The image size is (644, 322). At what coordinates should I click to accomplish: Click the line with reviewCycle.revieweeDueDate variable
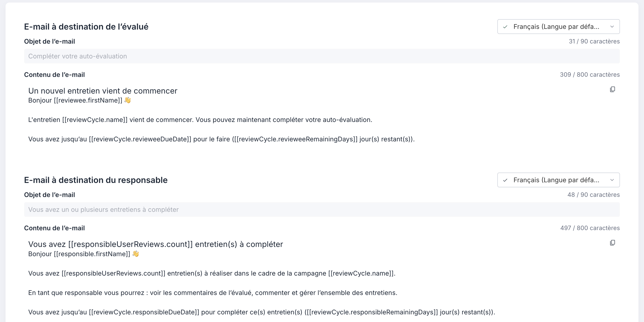pyautogui.click(x=221, y=139)
